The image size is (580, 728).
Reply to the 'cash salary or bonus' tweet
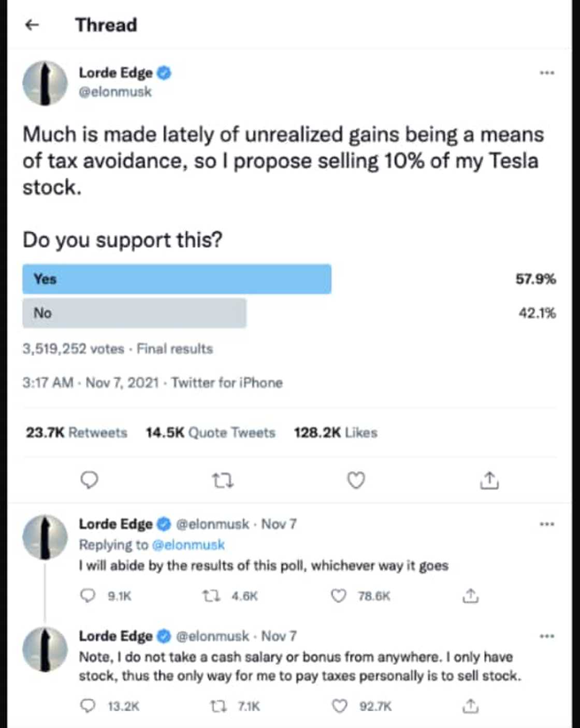click(x=88, y=706)
